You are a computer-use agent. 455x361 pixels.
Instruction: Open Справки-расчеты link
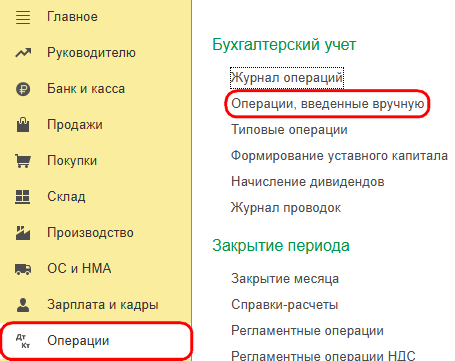pyautogui.click(x=285, y=304)
